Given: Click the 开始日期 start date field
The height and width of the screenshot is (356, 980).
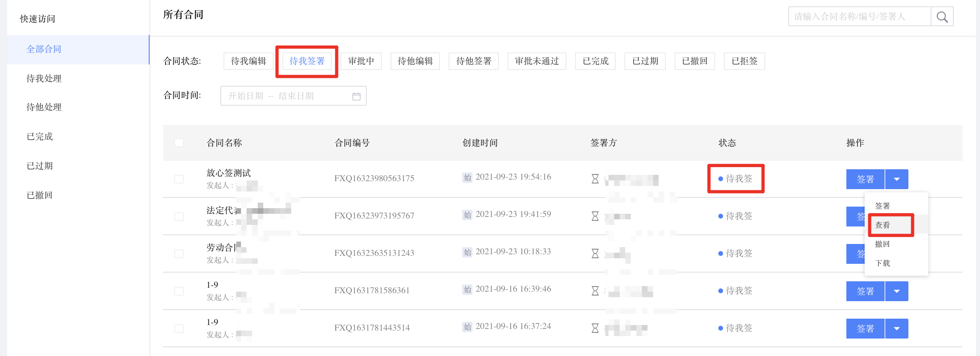Looking at the screenshot, I should [246, 96].
